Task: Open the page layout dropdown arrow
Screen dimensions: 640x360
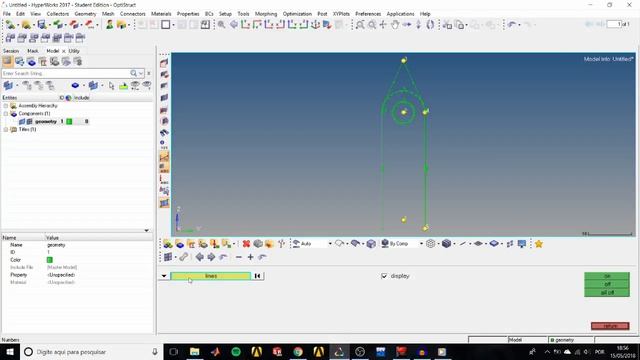Action: point(173,25)
